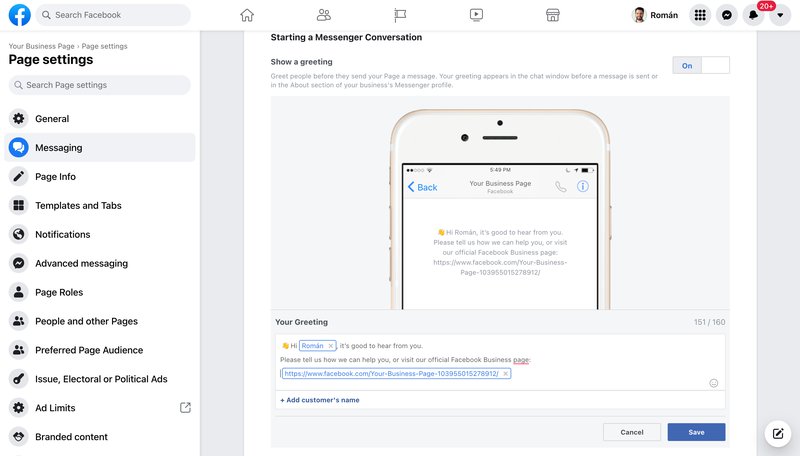
Task: Click the General gear icon
Action: pyautogui.click(x=19, y=118)
